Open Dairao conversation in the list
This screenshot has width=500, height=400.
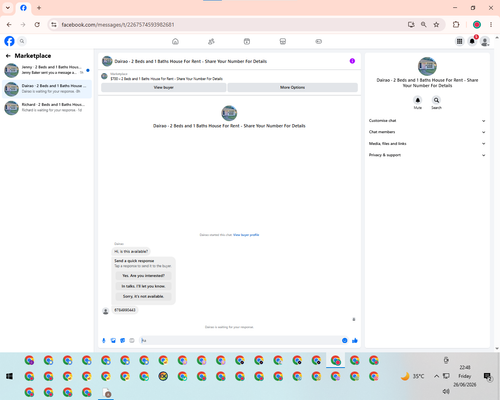pos(47,89)
